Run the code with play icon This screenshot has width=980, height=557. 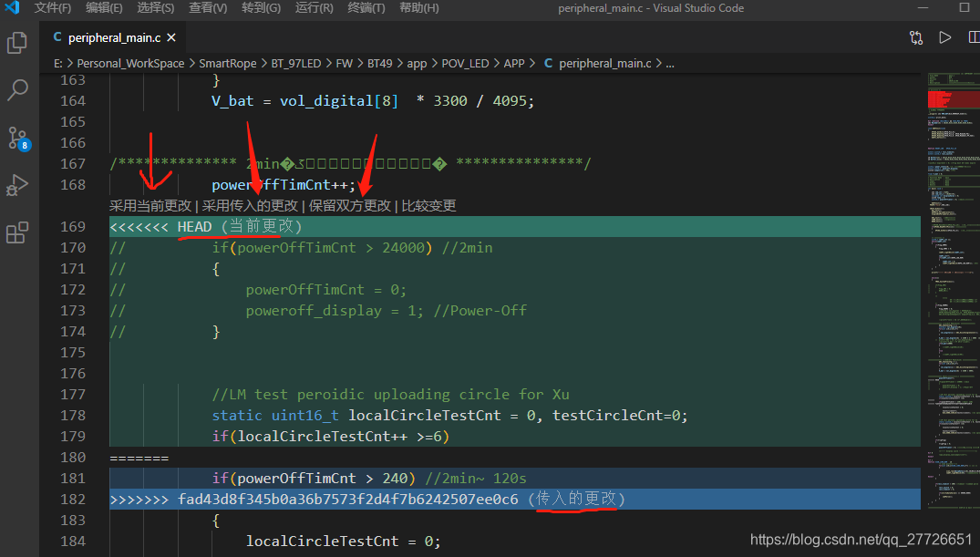point(945,37)
